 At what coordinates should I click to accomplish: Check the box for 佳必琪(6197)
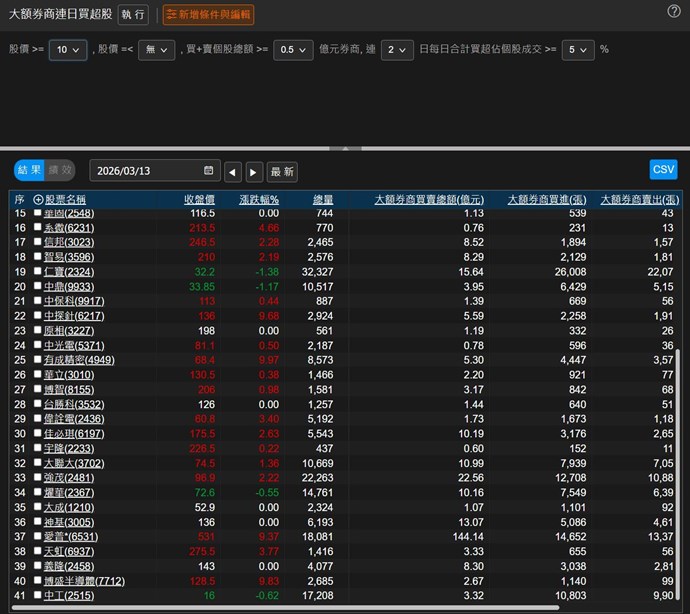click(x=37, y=433)
